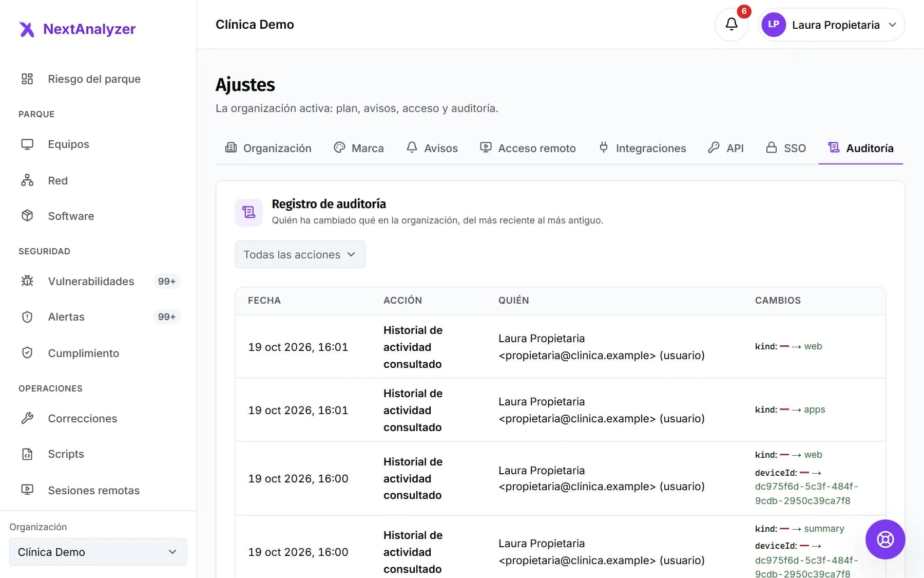This screenshot has height=578, width=924.
Task: Click the Registro de auditoría scroll icon
Action: (249, 212)
